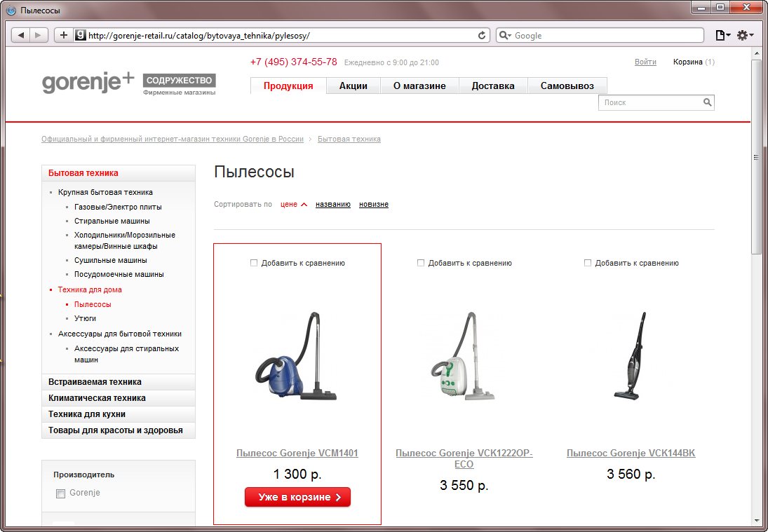Image resolution: width=768 pixels, height=532 pixels.
Task: Sort products by названию
Action: click(332, 204)
